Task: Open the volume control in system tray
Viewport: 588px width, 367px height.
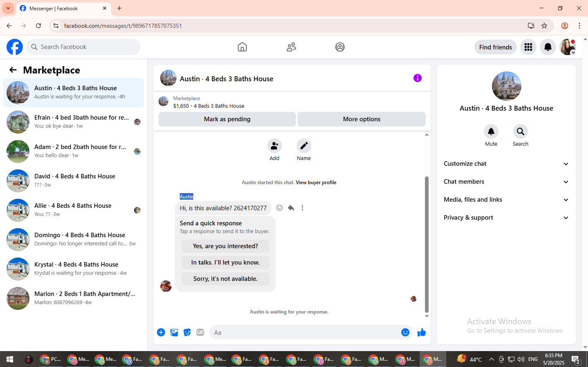Action: click(x=521, y=359)
